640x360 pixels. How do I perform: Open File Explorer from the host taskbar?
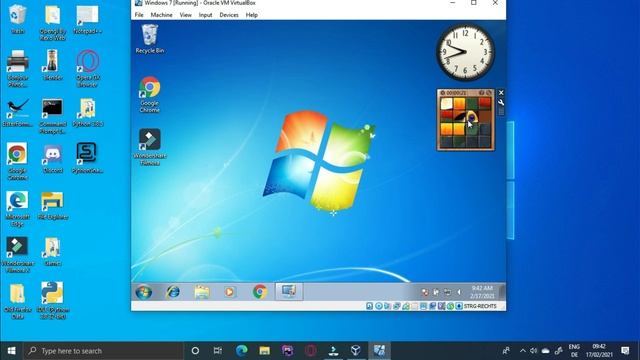coord(264,351)
